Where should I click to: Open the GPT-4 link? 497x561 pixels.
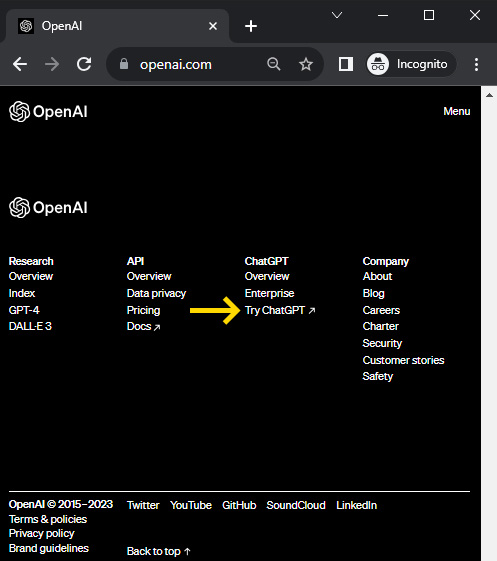pyautogui.click(x=24, y=310)
